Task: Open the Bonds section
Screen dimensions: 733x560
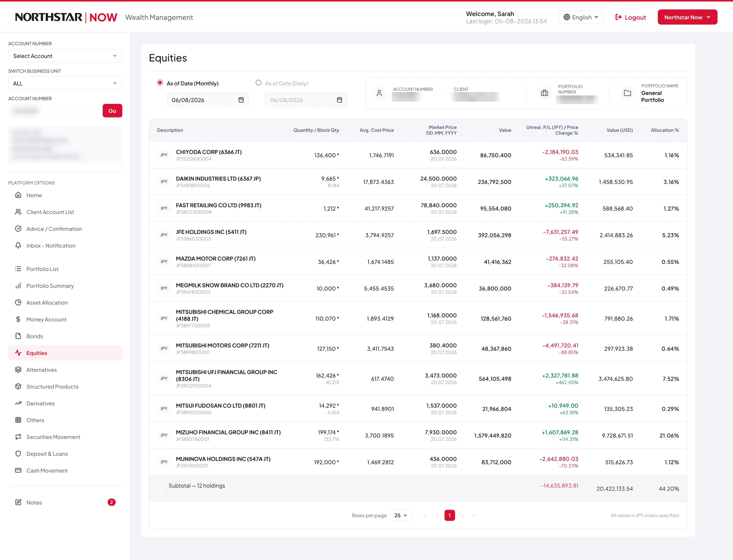Action: (35, 336)
